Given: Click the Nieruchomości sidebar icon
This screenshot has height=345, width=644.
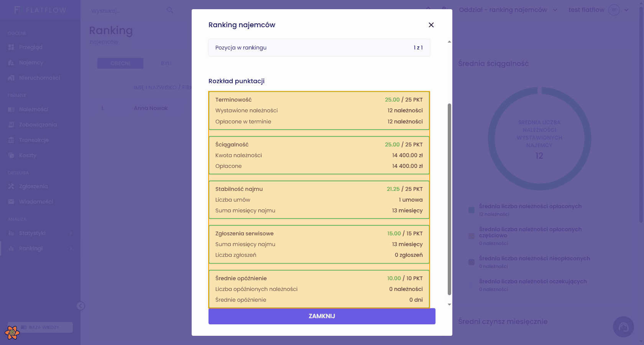Looking at the screenshot, I should 11,78.
